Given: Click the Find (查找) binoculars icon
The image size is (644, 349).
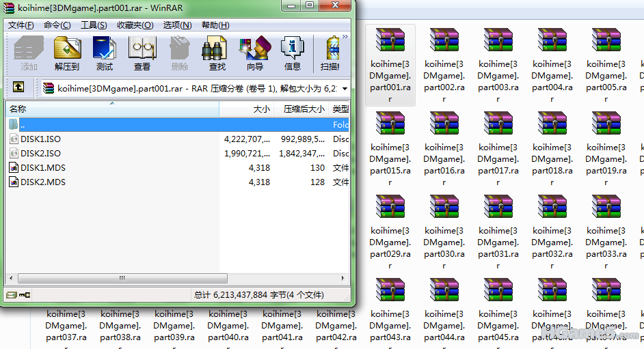Looking at the screenshot, I should point(217,53).
